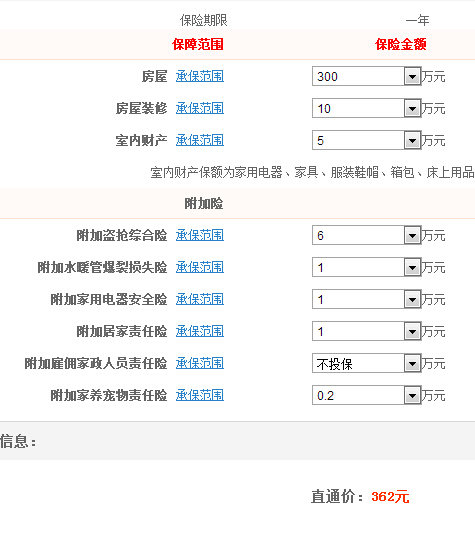Expand the 附加居家责任险 amount dropdown

(367, 331)
